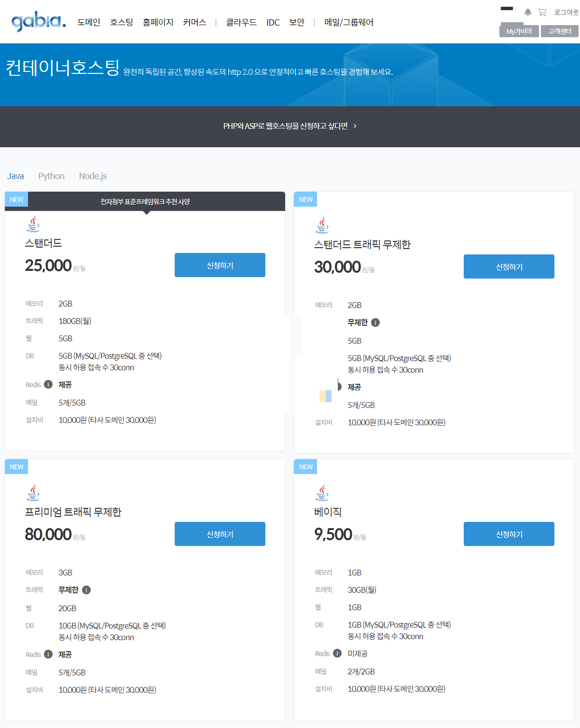Screen dimensions: 580x728
Task: Click price text 80,000
Action: tap(48, 534)
